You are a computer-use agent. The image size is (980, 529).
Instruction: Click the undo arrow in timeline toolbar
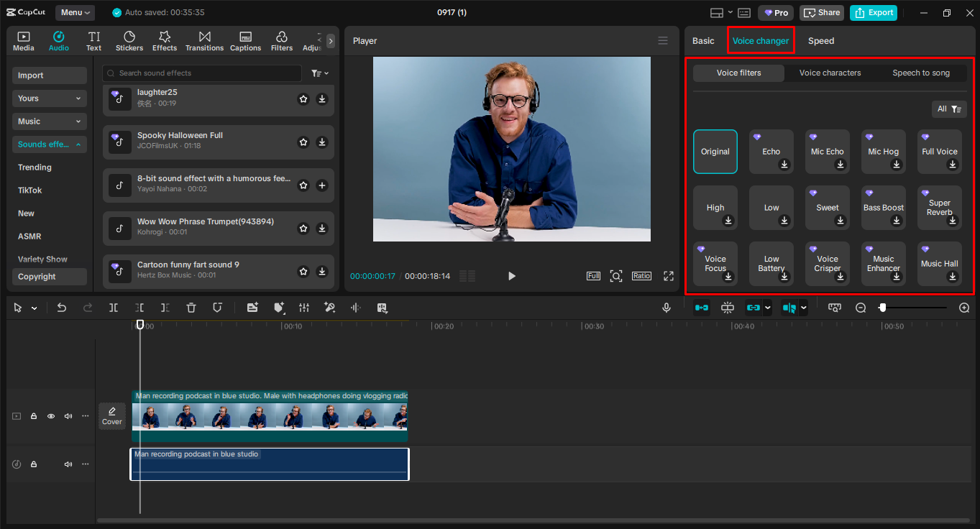pyautogui.click(x=62, y=308)
